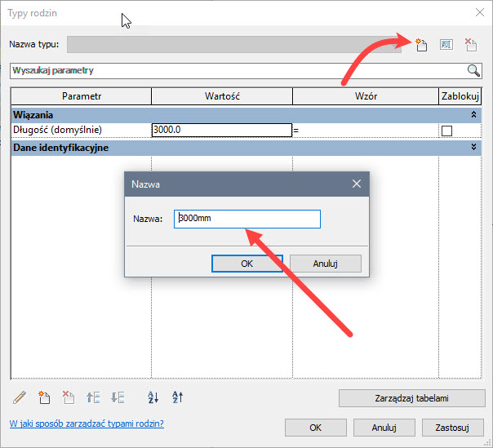Open the family types help link
This screenshot has width=493, height=448.
(x=86, y=424)
